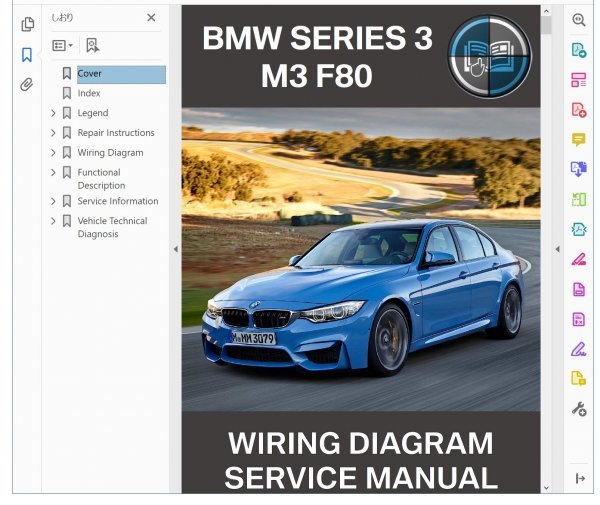Screen dimensions: 600x505
Task: Click the vertical scrollbar thumb
Action: pos(546,25)
